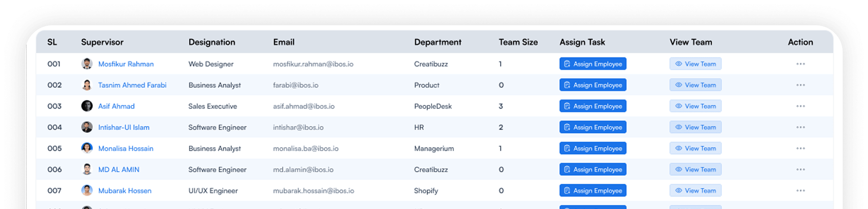
Task: Click Monalisa Hossain's avatar image
Action: [87, 148]
